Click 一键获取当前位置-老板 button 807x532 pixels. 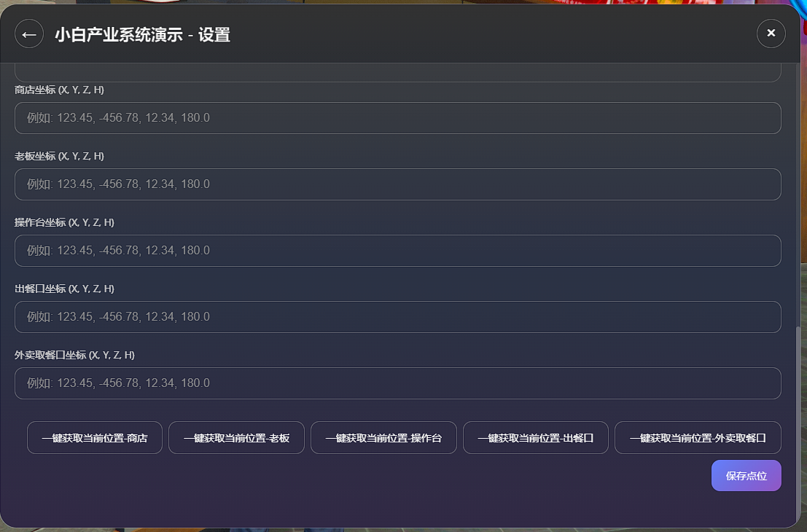pos(236,438)
